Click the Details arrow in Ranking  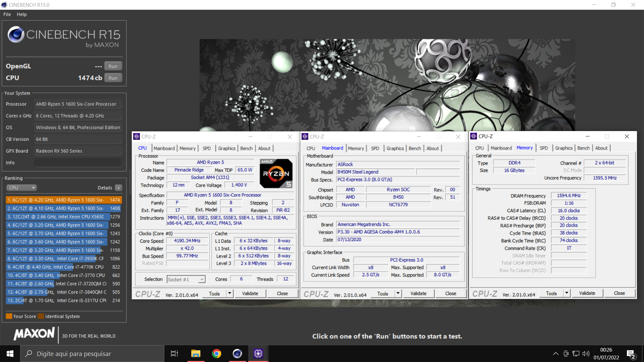(119, 188)
